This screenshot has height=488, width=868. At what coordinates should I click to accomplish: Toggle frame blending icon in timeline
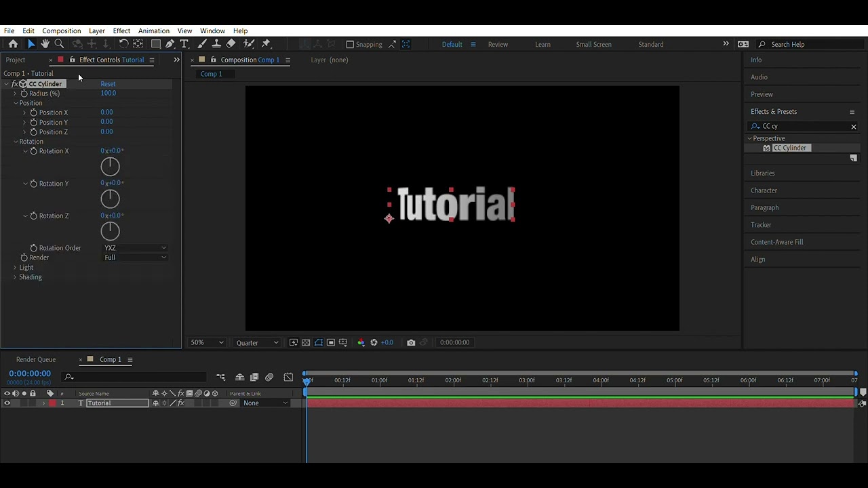pos(254,377)
